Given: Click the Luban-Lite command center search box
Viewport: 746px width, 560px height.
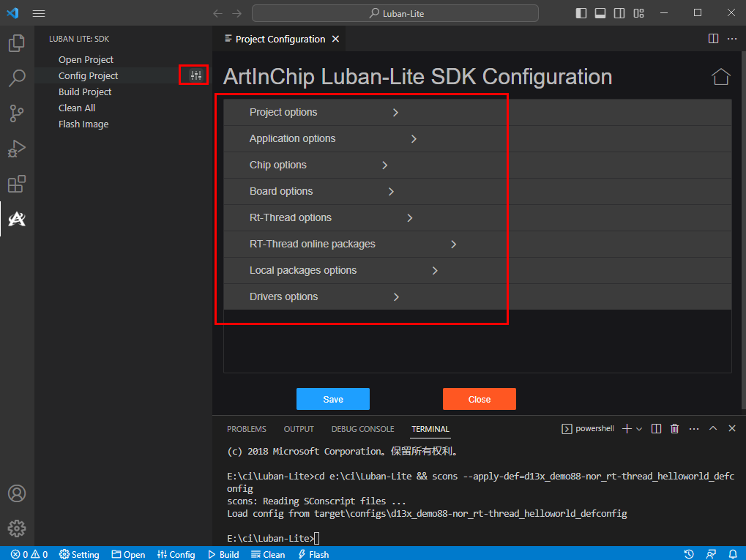Looking at the screenshot, I should pyautogui.click(x=395, y=13).
